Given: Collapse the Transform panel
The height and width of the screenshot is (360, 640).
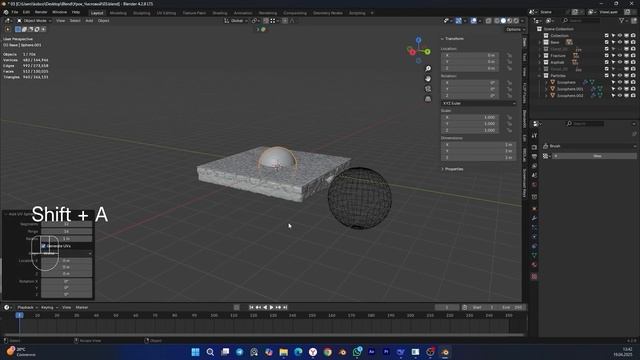Looking at the screenshot, I should click(452, 39).
